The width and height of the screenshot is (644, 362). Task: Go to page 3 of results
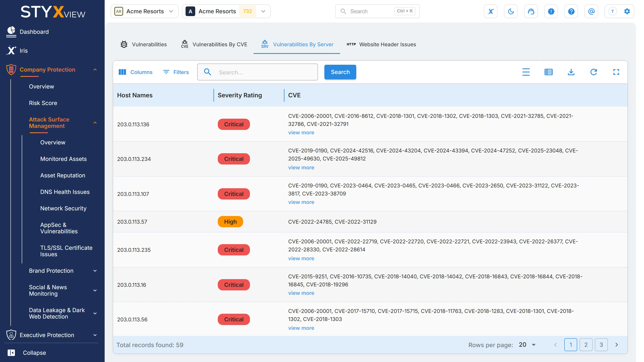601,345
